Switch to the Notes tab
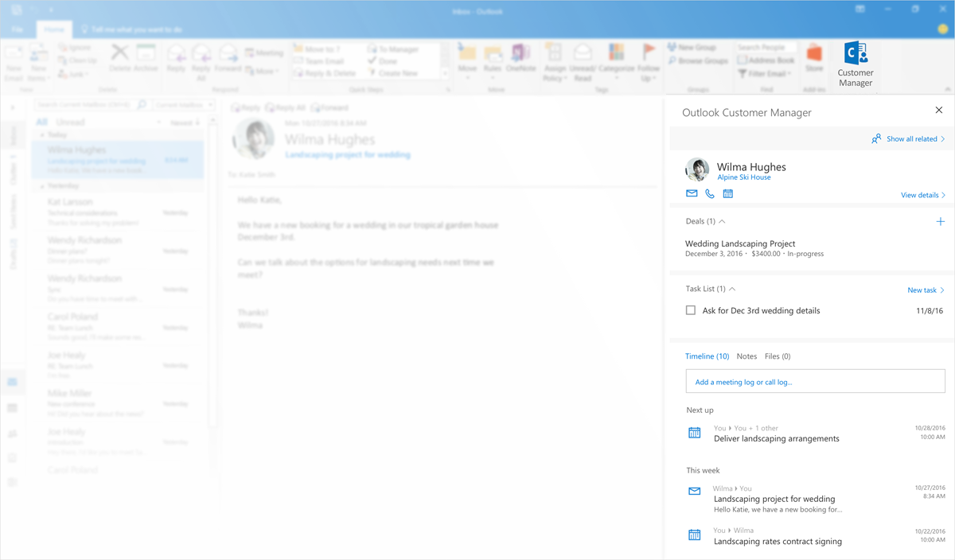The height and width of the screenshot is (560, 955). pos(746,356)
